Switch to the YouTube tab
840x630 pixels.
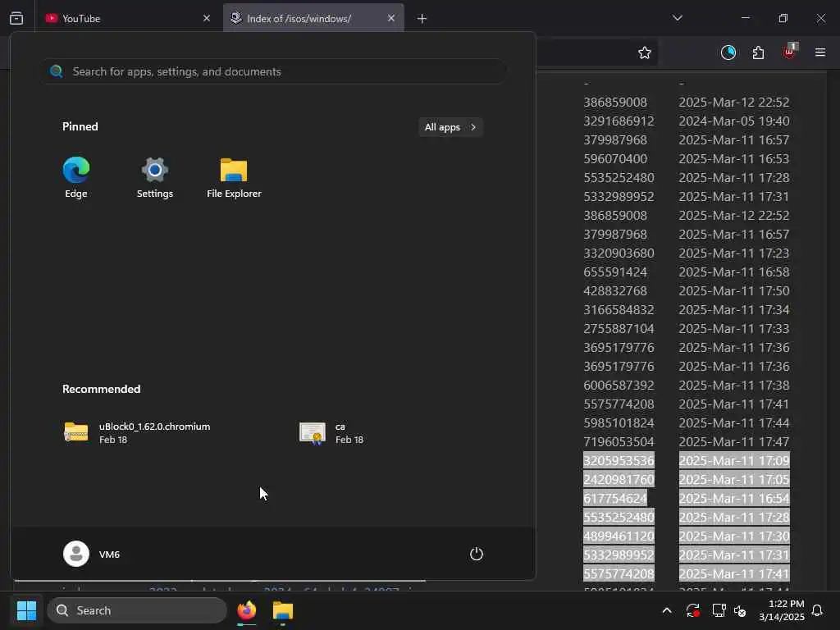pyautogui.click(x=127, y=18)
